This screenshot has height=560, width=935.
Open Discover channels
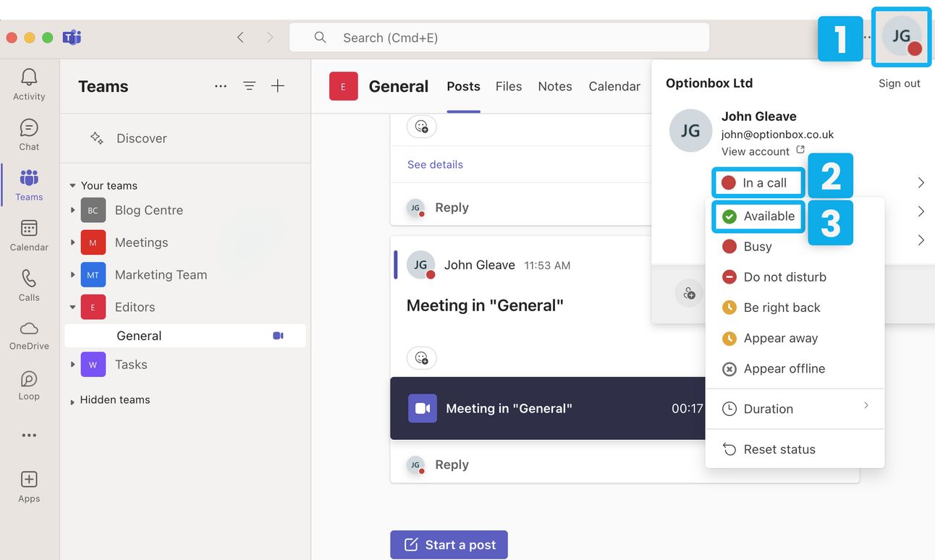(x=128, y=138)
